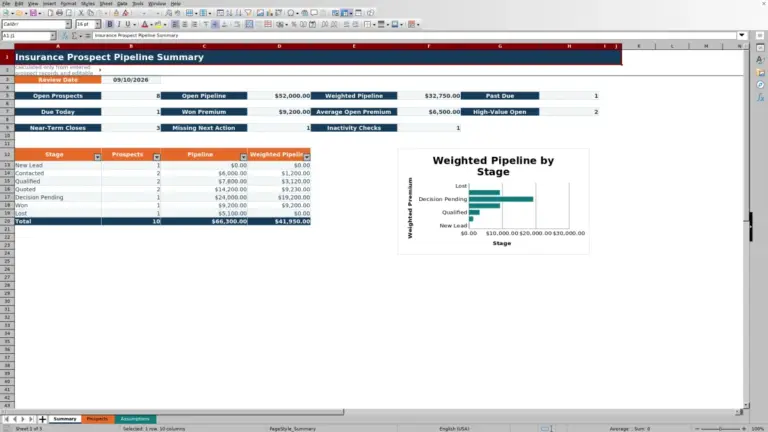The height and width of the screenshot is (432, 768).
Task: Click the Insert Image icon
Action: point(260,13)
